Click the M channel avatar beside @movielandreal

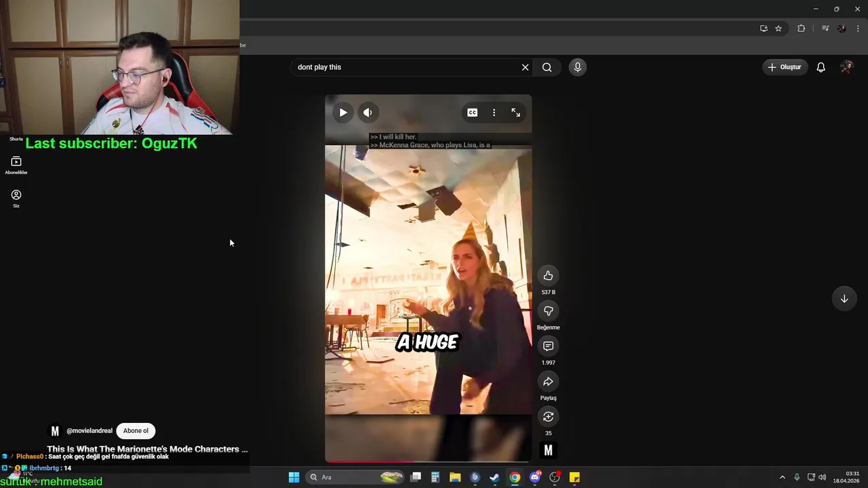point(55,431)
